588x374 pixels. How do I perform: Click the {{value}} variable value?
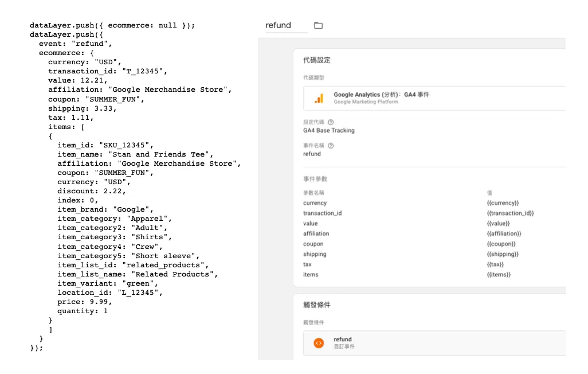499,223
